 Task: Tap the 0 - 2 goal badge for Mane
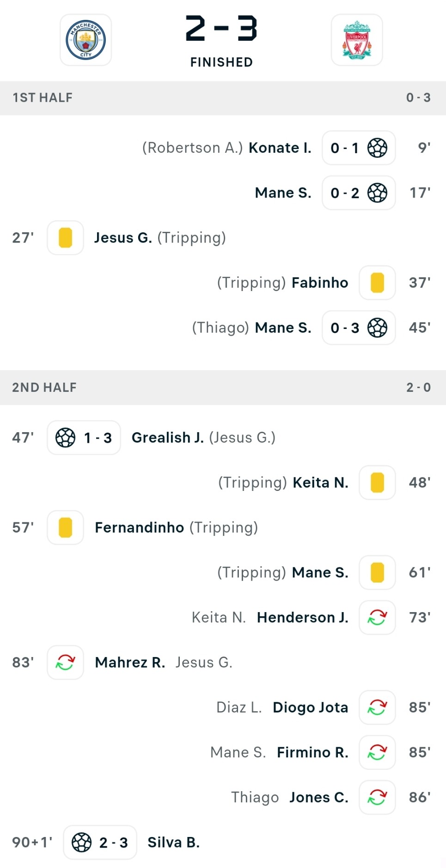pyautogui.click(x=359, y=193)
